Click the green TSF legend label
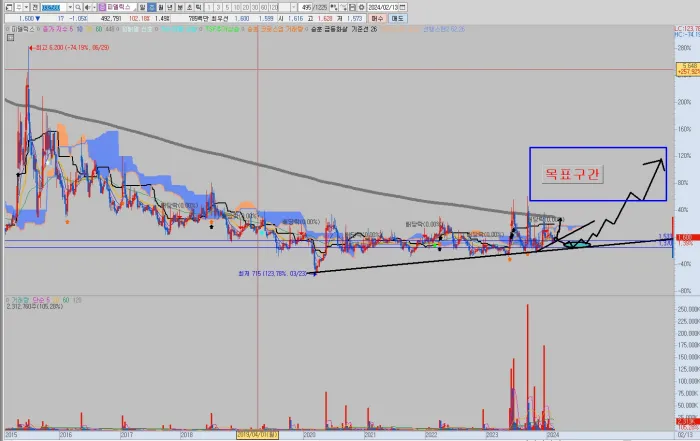This screenshot has width=700, height=441. (222, 29)
